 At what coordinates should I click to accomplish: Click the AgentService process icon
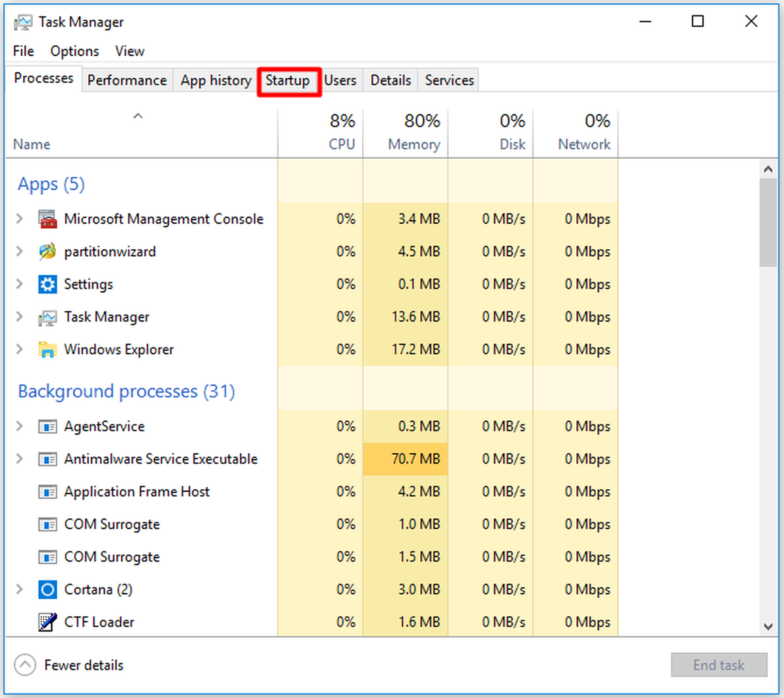click(48, 427)
